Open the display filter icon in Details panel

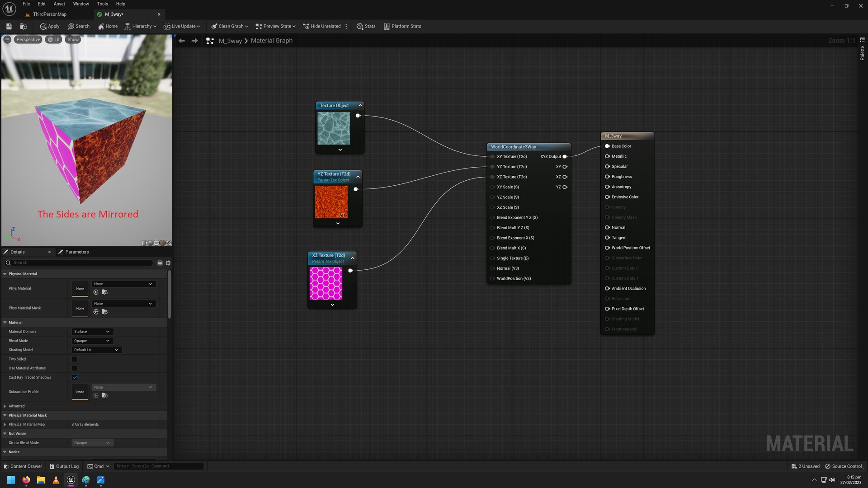(160, 263)
